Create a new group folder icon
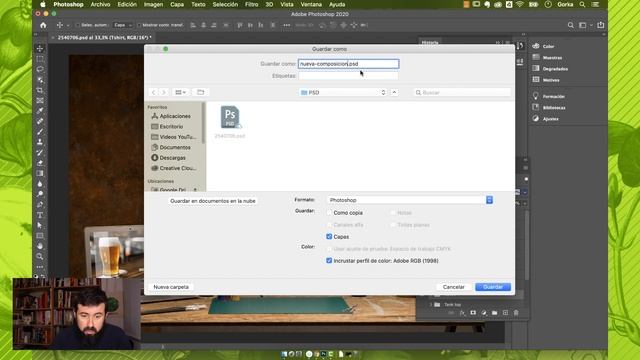Image resolution: width=640 pixels, height=360 pixels. 494,313
